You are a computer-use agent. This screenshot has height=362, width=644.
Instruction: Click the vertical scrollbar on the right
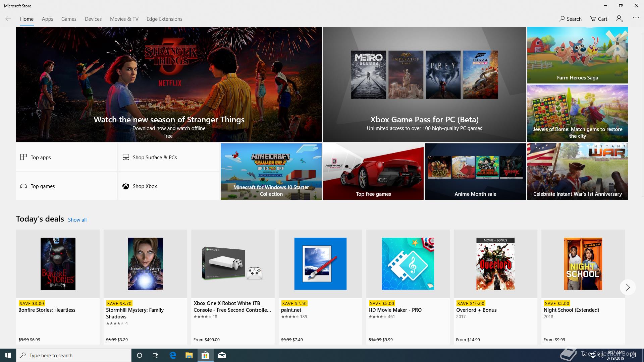[x=642, y=114]
